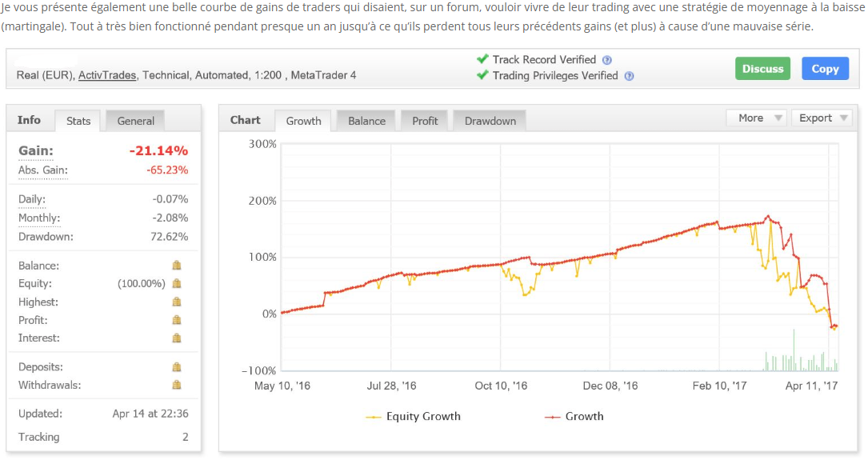Screen dimensions: 868x476
Task: Open the Drawdown chart tab
Action: pos(490,121)
